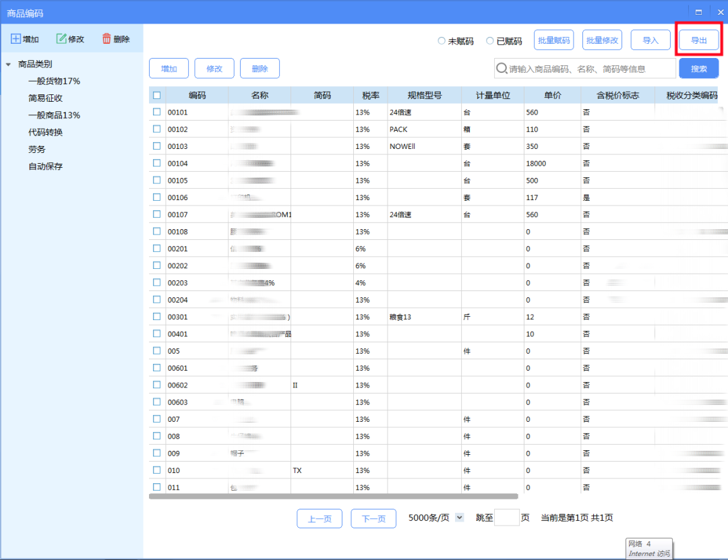Click the horizontal scrollbar under the table
Viewport: 728px width, 560px height.
point(334,497)
